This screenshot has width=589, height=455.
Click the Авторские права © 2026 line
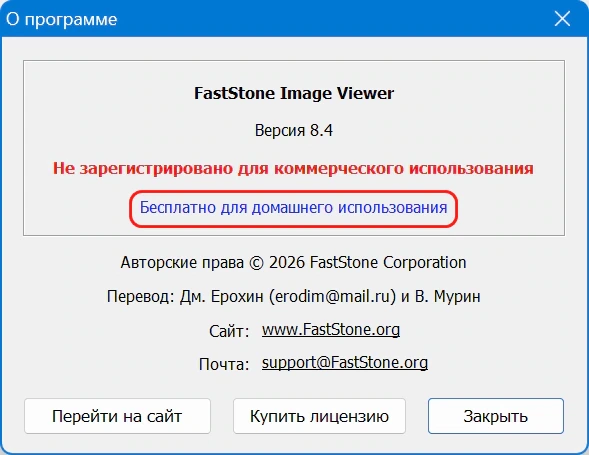[x=293, y=262]
